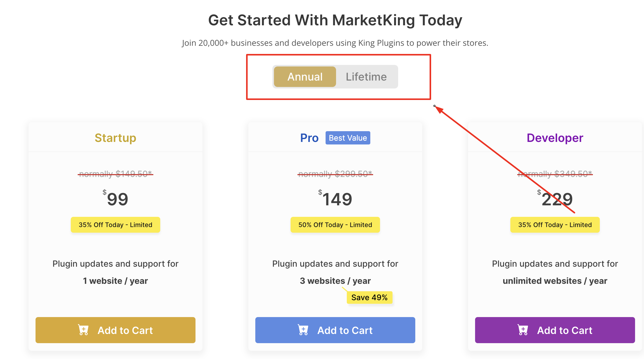The width and height of the screenshot is (644, 359).
Task: Click the Save 49% tag
Action: (370, 297)
